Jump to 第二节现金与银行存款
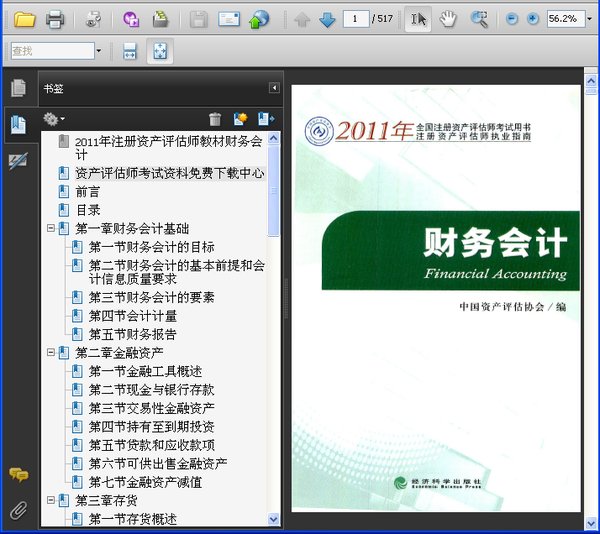 (x=151, y=390)
